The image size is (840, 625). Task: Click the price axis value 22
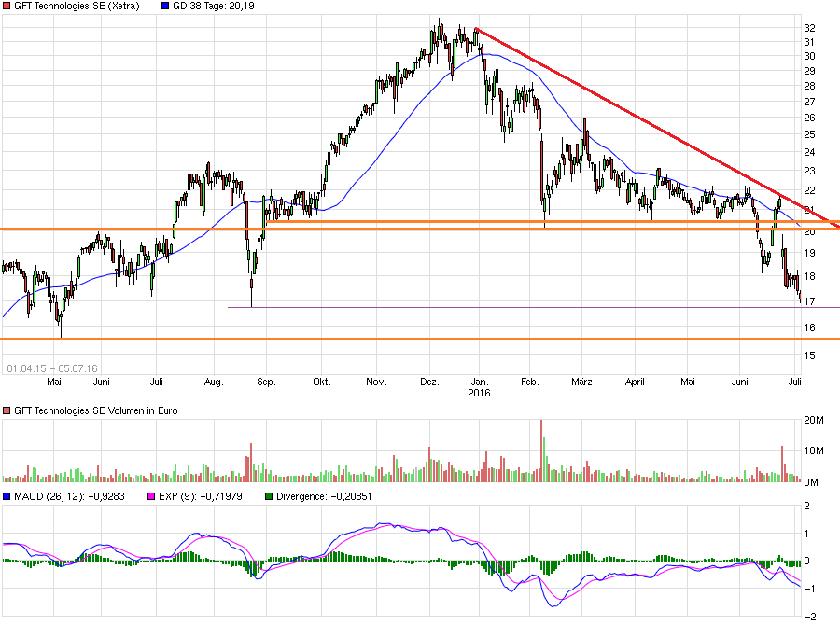pyautogui.click(x=809, y=190)
